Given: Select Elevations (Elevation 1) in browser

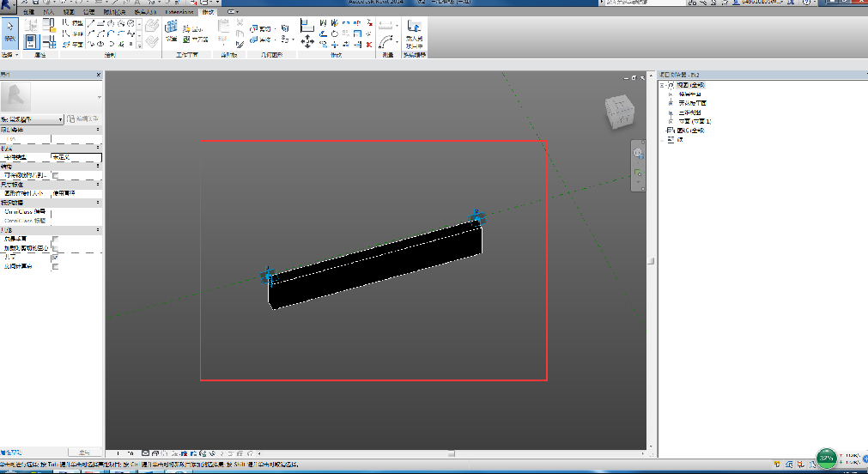Looking at the screenshot, I should point(695,121).
